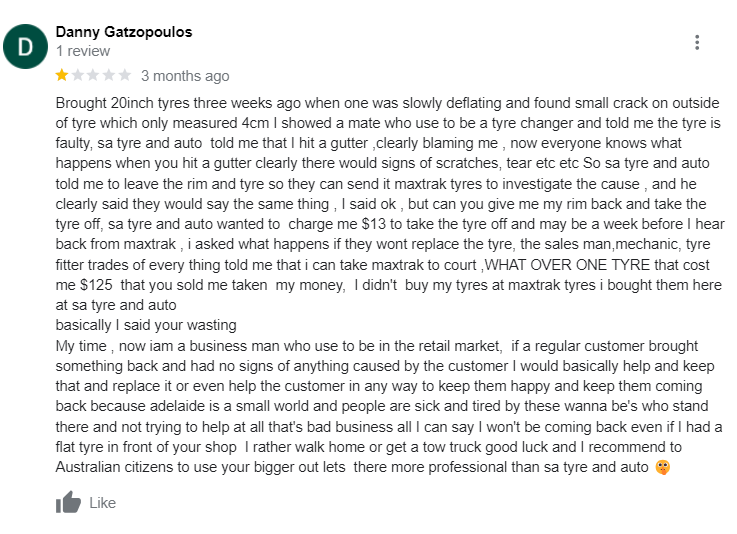Click the second grey rating star
The width and height of the screenshot is (737, 534).
[78, 75]
